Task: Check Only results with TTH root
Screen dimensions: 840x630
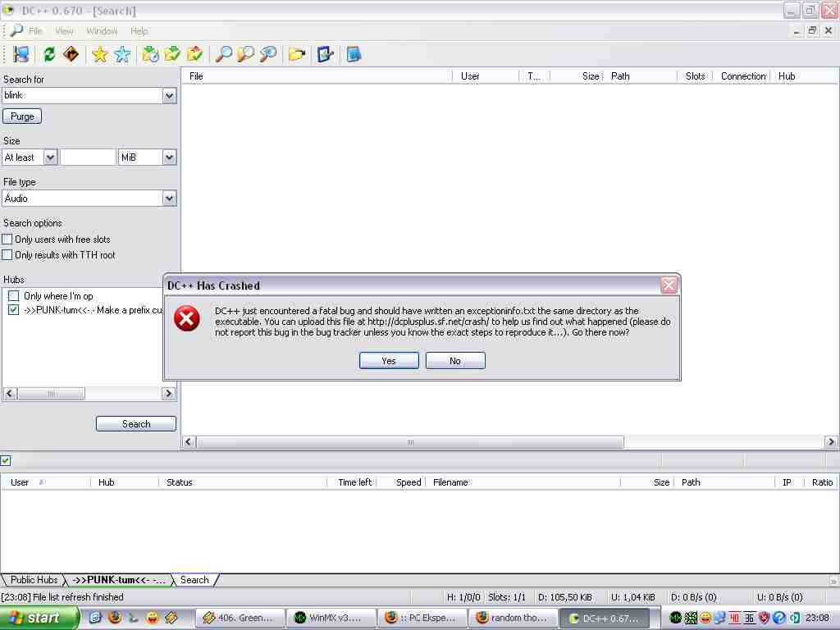Action: coord(7,255)
